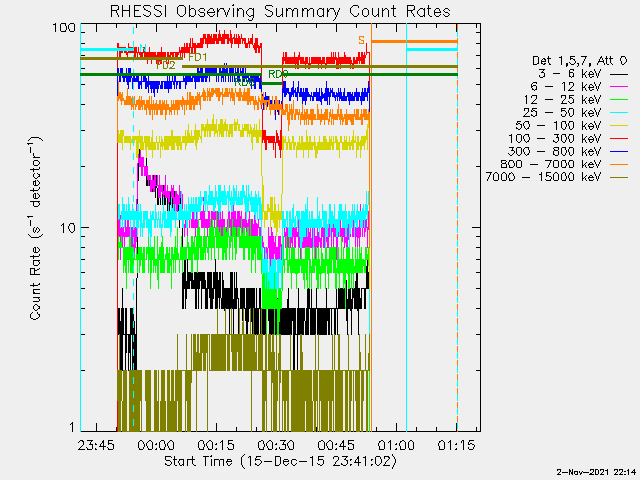Click the 2-Nov-2021 22:14 timestamp
Image resolution: width=640 pixels, height=480 pixels.
coord(596,472)
